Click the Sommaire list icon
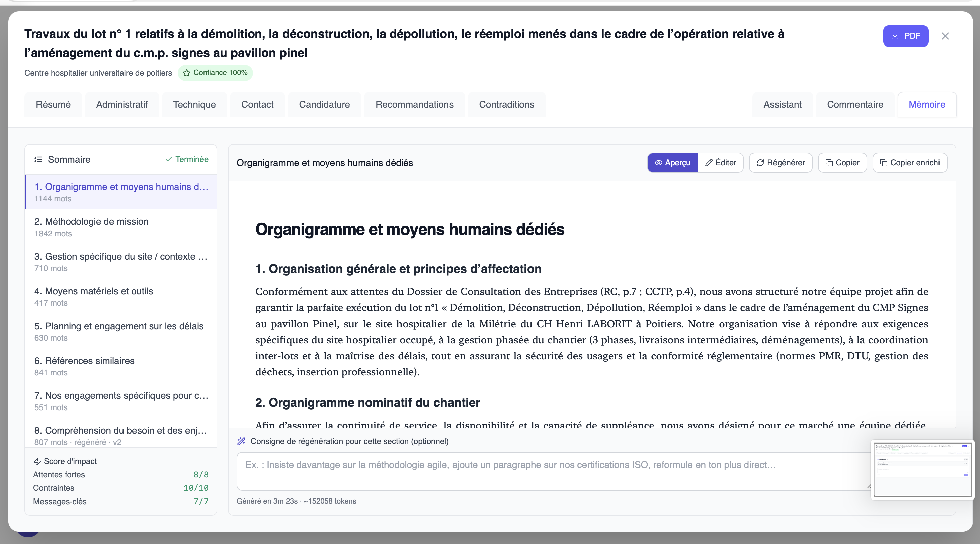 point(38,159)
